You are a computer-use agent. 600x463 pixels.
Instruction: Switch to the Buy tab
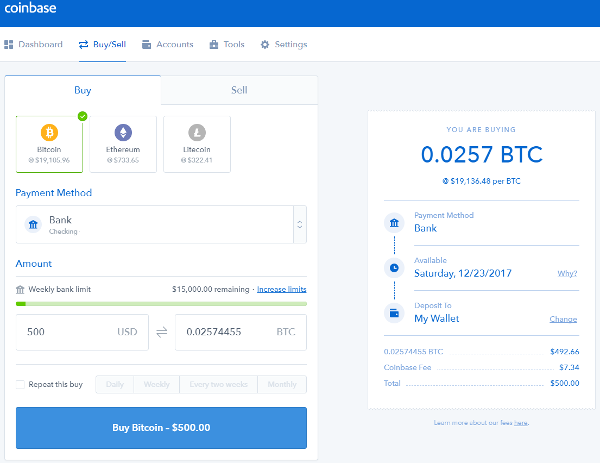tap(83, 90)
